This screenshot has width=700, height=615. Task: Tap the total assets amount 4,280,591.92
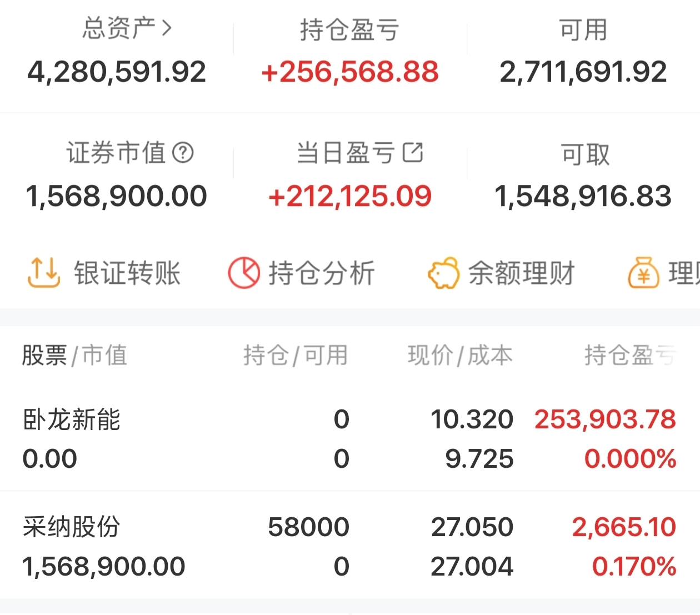click(x=117, y=72)
